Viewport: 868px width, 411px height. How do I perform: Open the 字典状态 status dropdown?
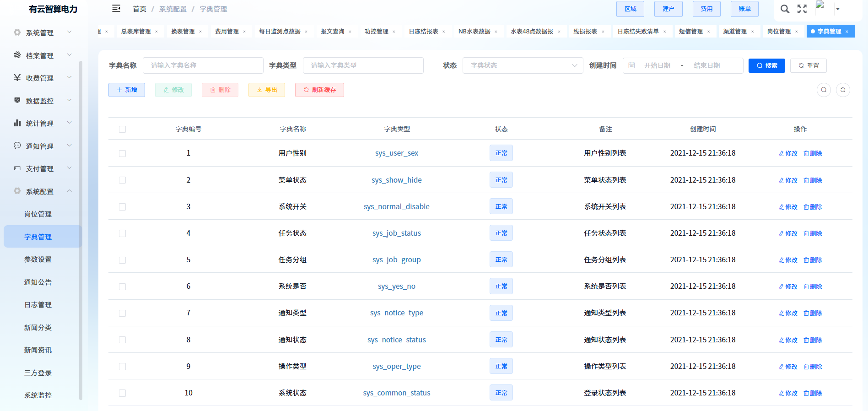pyautogui.click(x=523, y=65)
